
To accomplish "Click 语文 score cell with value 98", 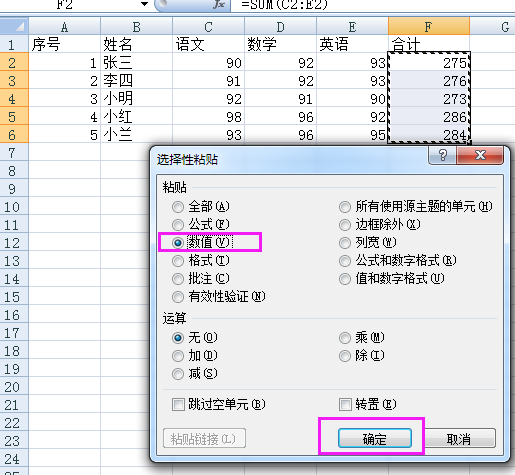I will [208, 116].
